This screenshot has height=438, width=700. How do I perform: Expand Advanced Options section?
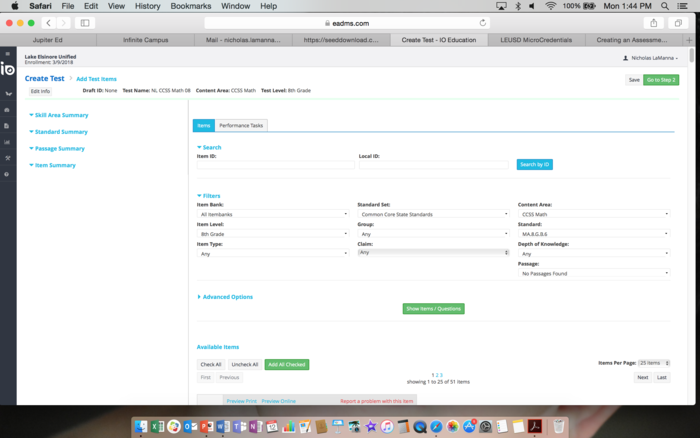(227, 297)
